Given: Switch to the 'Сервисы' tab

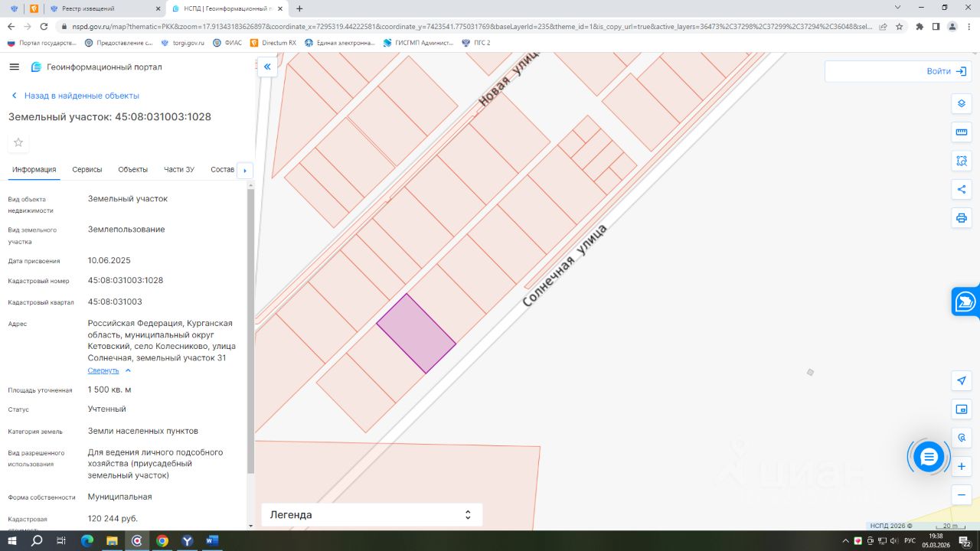Looking at the screenshot, I should 87,170.
